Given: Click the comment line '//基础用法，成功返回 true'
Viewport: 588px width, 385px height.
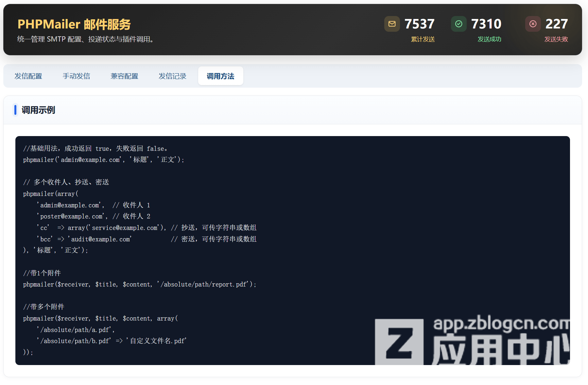Looking at the screenshot, I should [95, 149].
